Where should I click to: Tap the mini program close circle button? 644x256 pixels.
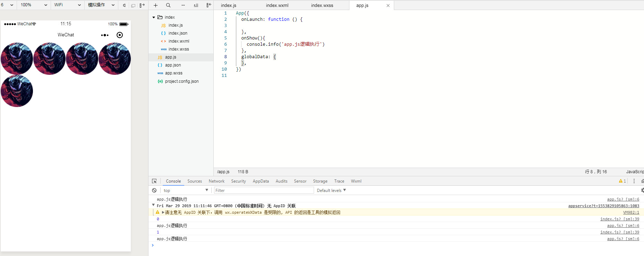pyautogui.click(x=120, y=35)
